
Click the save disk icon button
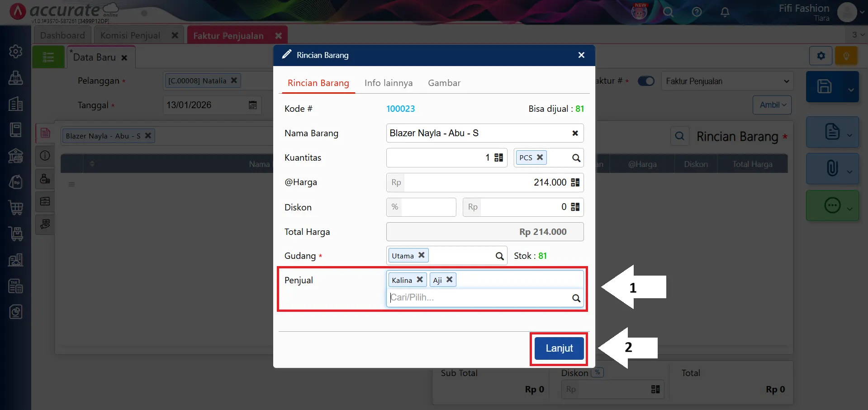[824, 86]
